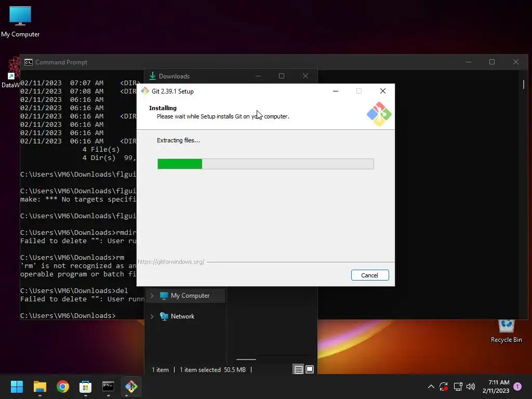Open the Windows Start menu
The height and width of the screenshot is (399, 532).
[x=17, y=387]
